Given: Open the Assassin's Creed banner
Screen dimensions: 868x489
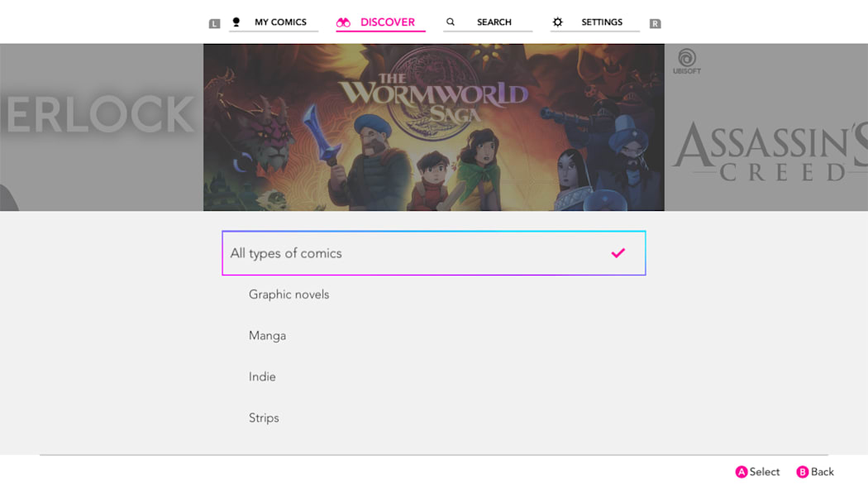Looking at the screenshot, I should pyautogui.click(x=766, y=127).
